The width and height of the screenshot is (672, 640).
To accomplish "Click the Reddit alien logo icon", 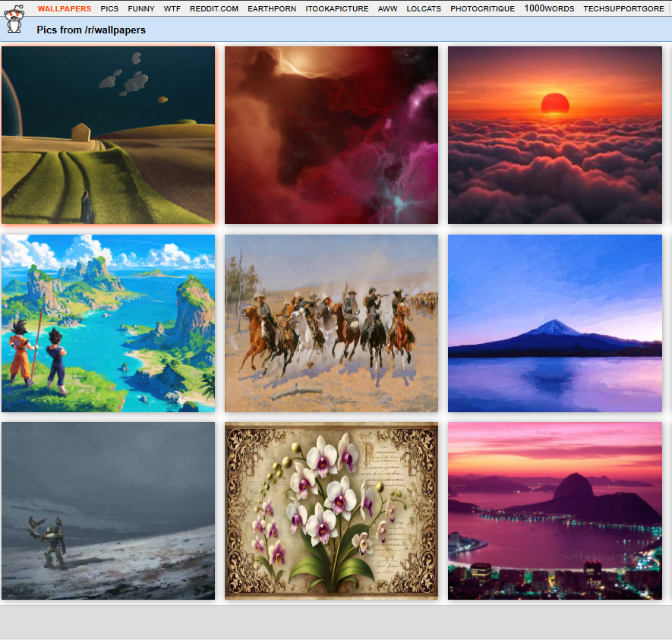I will coord(14,17).
